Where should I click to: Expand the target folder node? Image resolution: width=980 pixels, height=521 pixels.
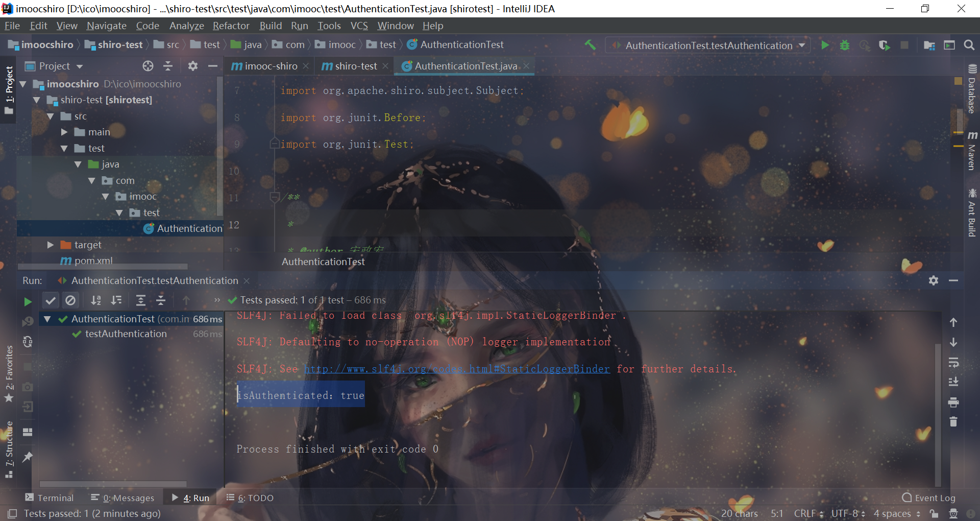51,245
